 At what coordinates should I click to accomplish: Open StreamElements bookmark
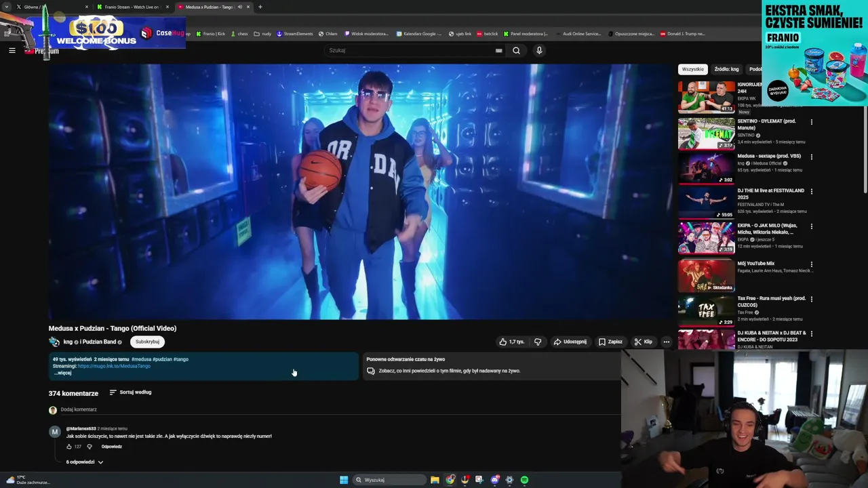[294, 34]
